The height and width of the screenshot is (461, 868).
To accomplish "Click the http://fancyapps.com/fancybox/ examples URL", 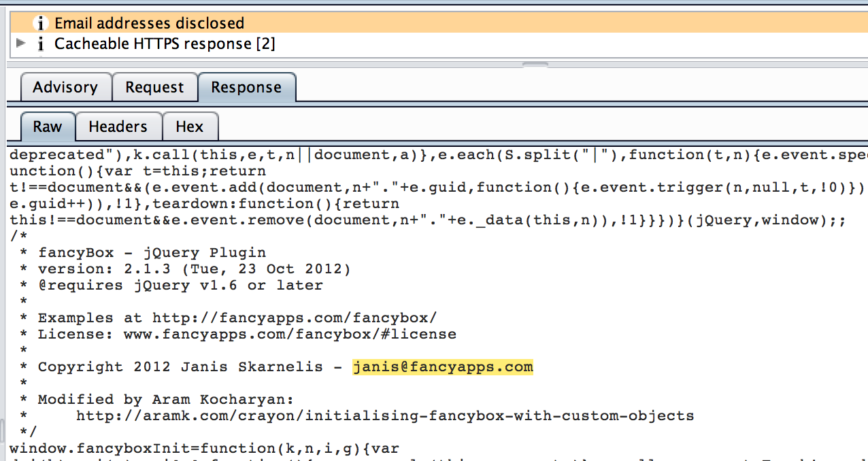I will [x=294, y=318].
